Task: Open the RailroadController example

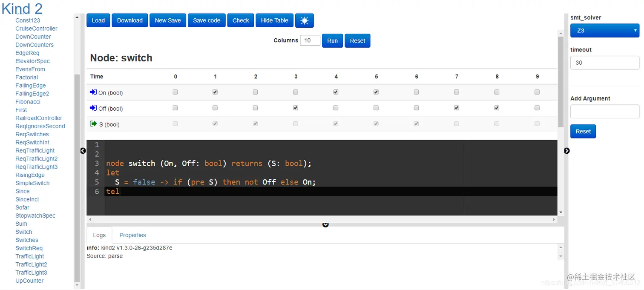Action: click(39, 118)
